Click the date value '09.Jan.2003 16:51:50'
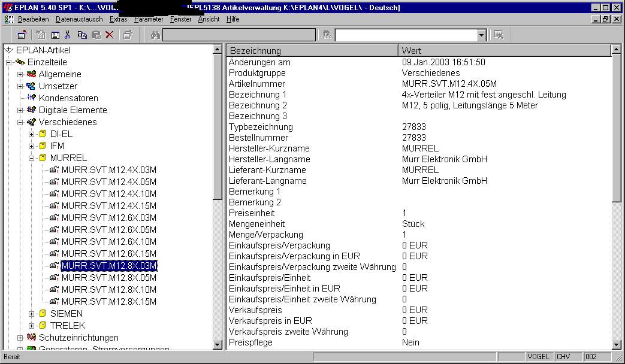The width and height of the screenshot is (625, 364). coord(443,62)
